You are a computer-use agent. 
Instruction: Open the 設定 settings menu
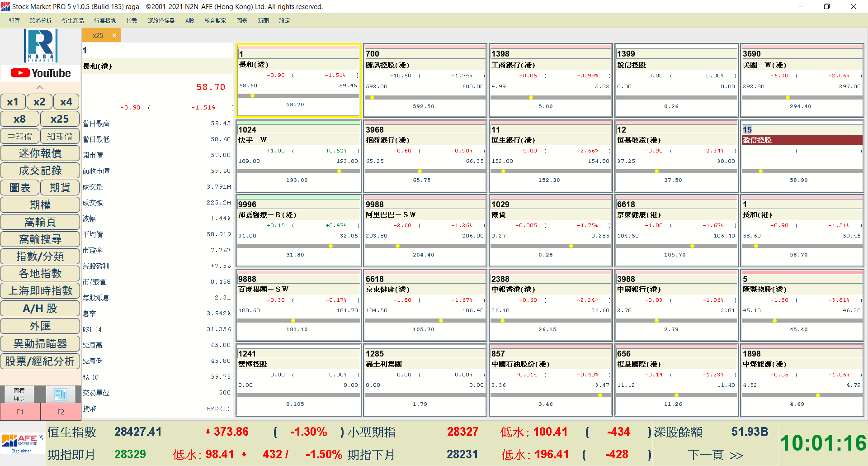pyautogui.click(x=284, y=21)
